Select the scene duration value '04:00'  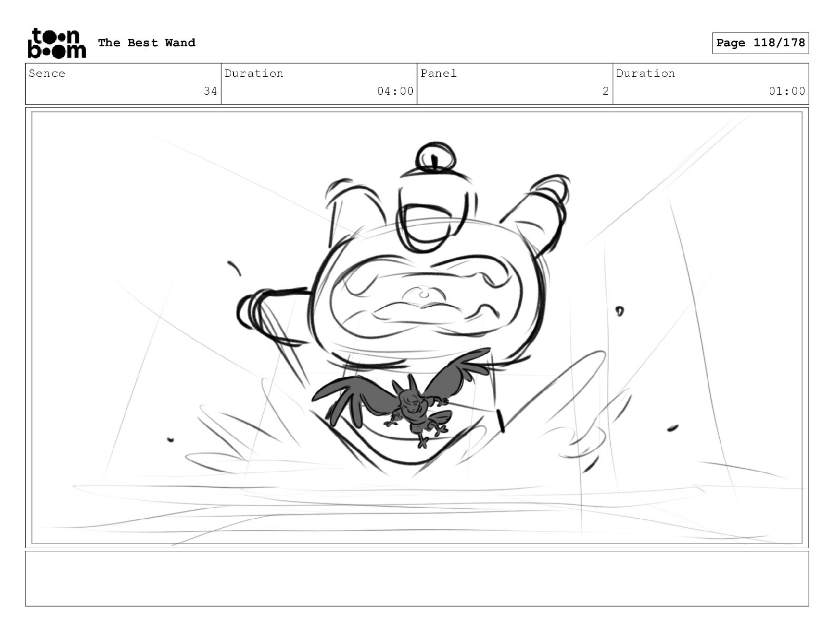pyautogui.click(x=395, y=91)
